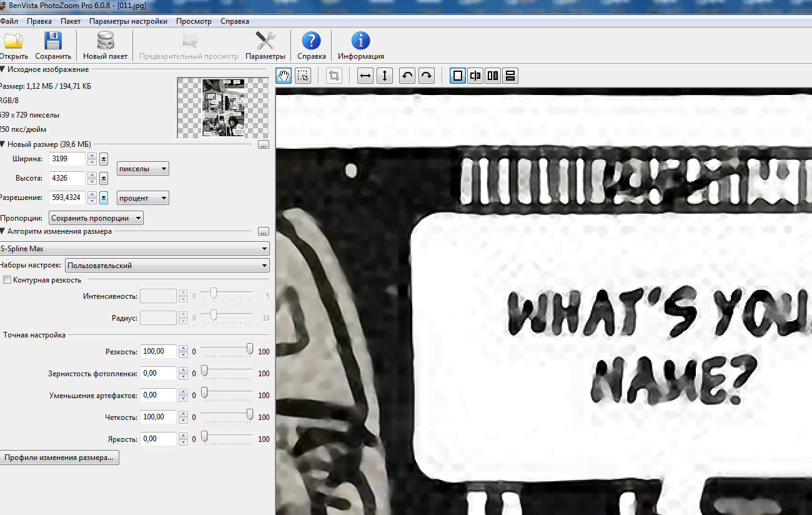This screenshot has width=812, height=515.
Task: Click the Яркость value field
Action: 158,439
